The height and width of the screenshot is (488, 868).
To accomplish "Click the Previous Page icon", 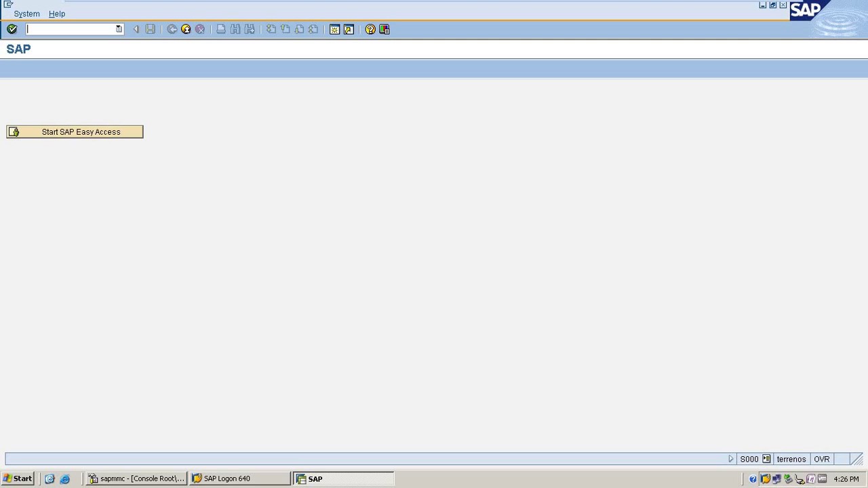I will pyautogui.click(x=285, y=29).
